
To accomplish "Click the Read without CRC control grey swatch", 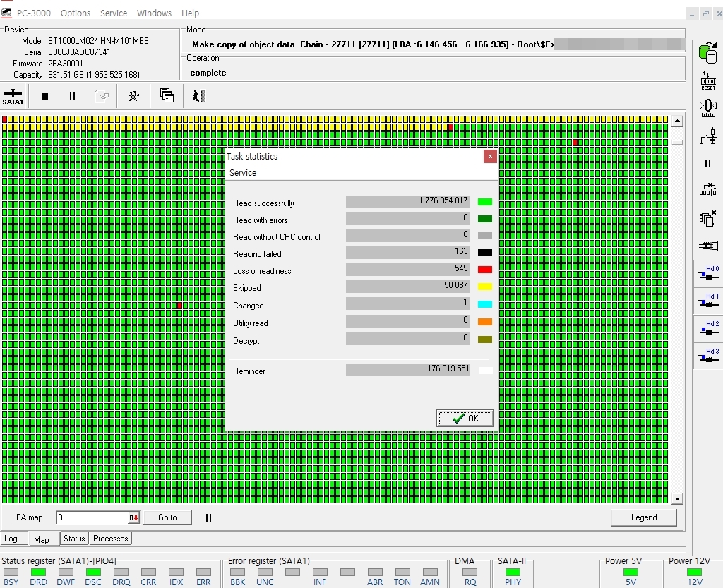I will pos(484,236).
